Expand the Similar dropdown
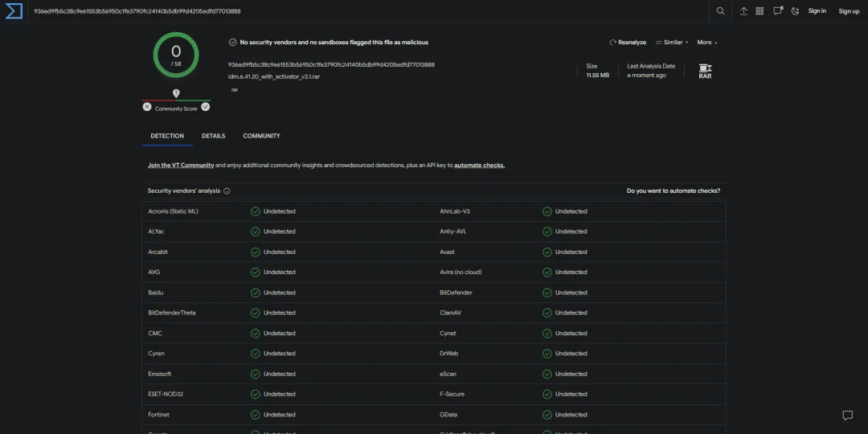Screen dimensions: 868x434 tap(672, 43)
